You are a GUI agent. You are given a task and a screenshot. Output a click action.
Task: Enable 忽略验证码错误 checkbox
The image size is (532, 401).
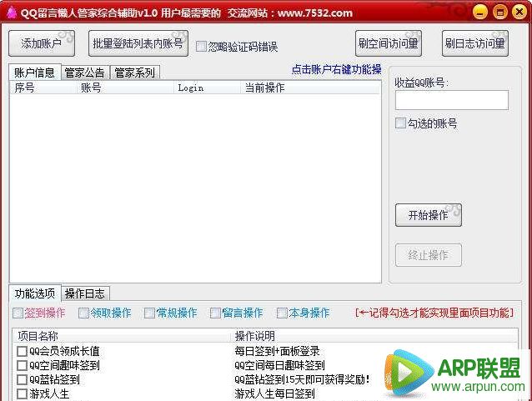pyautogui.click(x=201, y=47)
